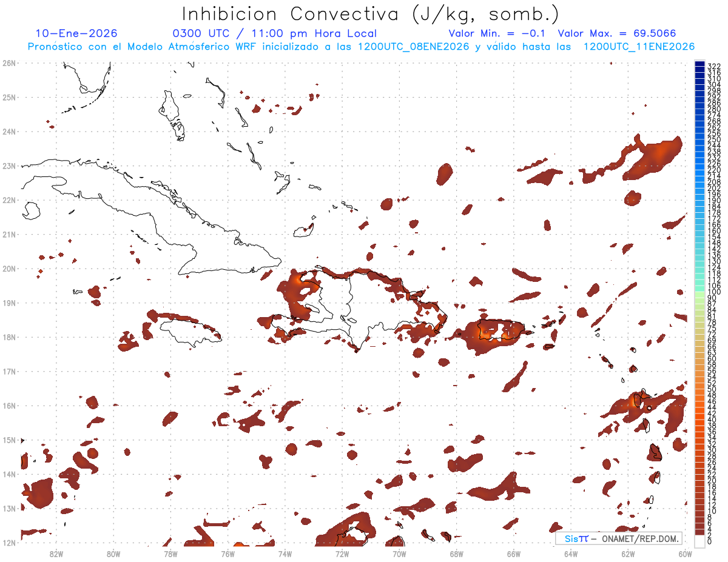This screenshot has height=562, width=728.
Task: Click the '24N' latitude label
Action: pyautogui.click(x=8, y=132)
